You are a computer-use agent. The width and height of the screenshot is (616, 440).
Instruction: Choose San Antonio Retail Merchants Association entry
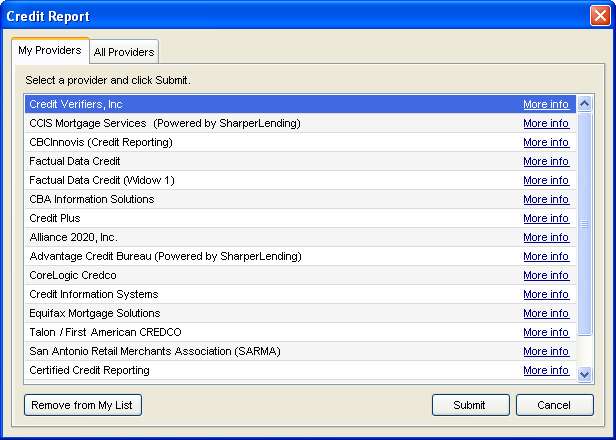pos(155,351)
